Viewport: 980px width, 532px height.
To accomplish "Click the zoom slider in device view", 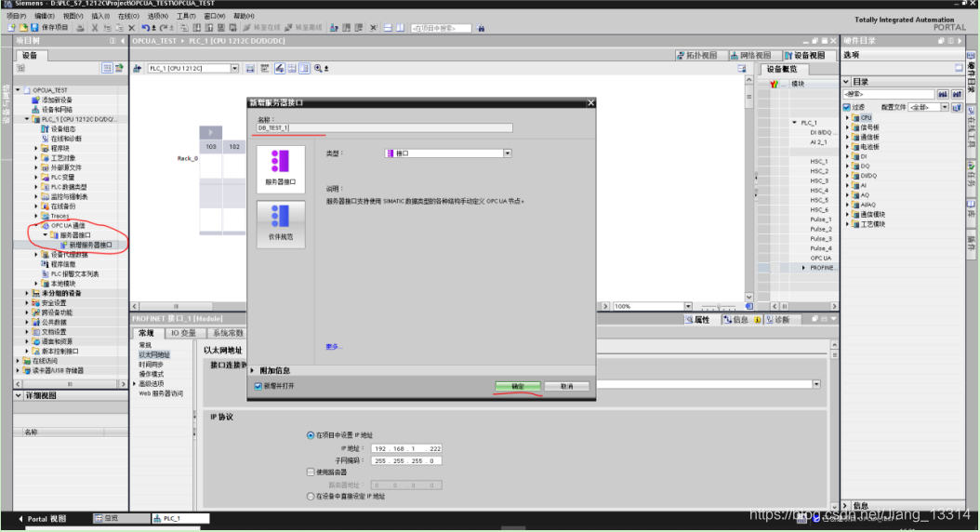I will pyautogui.click(x=719, y=306).
